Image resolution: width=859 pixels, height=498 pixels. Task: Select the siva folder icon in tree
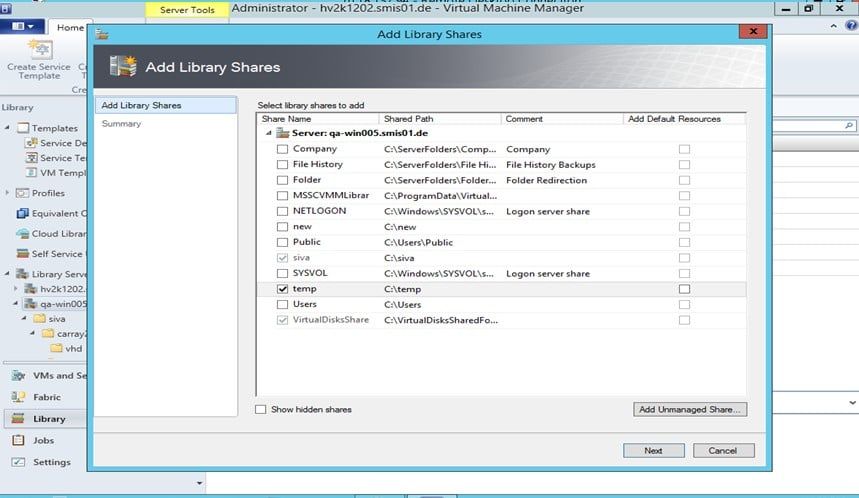(x=40, y=319)
